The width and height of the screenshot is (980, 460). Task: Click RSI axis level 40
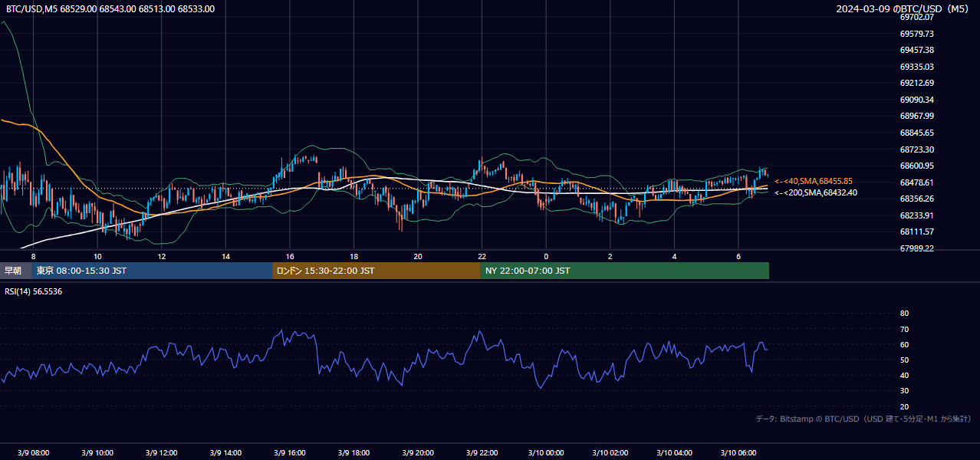point(904,375)
